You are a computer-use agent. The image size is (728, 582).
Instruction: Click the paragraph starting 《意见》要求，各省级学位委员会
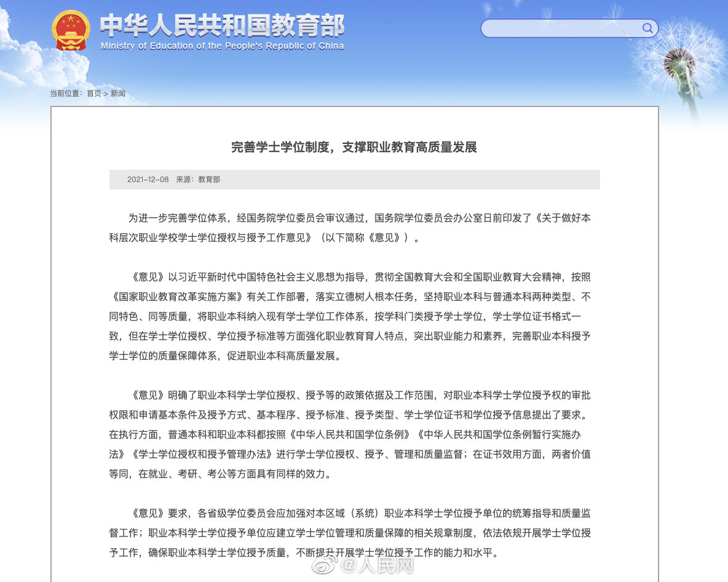pos(350,533)
